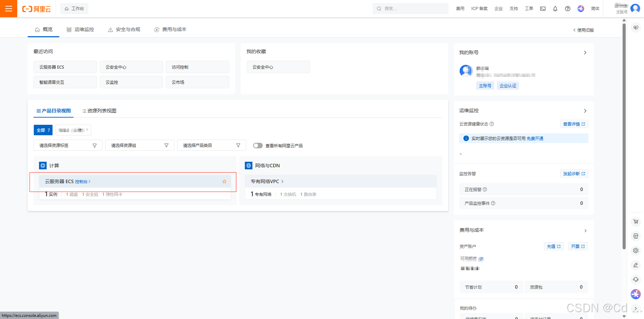Click the 开票 invoice button
The image size is (644, 319).
click(578, 246)
